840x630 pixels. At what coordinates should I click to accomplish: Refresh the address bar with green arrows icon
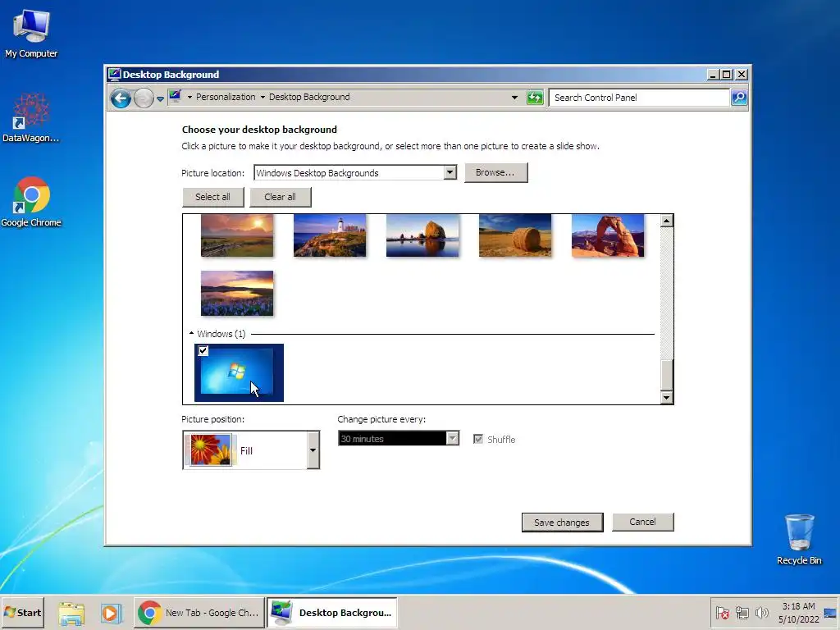click(x=535, y=98)
